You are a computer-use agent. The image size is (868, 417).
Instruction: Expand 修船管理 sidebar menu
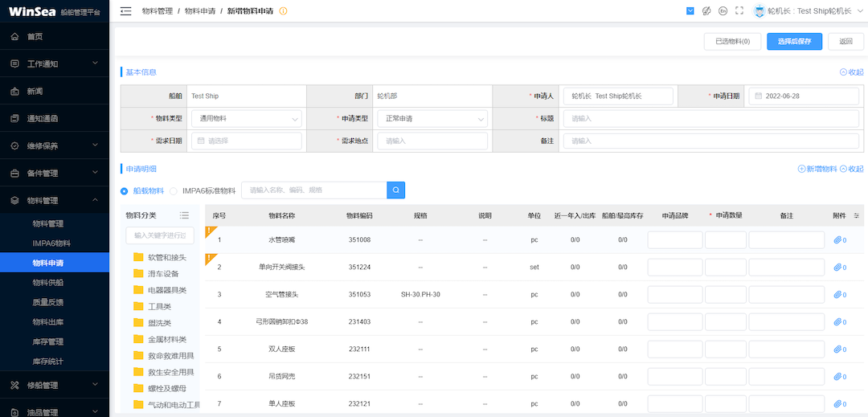(x=55, y=385)
